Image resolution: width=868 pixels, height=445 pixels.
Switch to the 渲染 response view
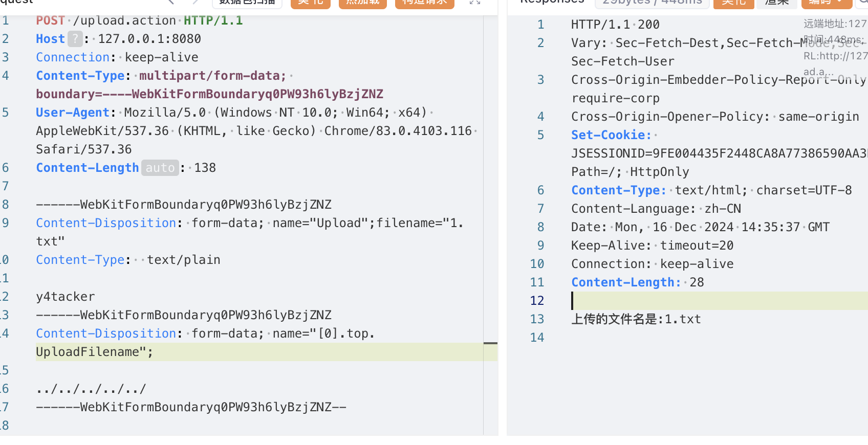click(x=777, y=3)
